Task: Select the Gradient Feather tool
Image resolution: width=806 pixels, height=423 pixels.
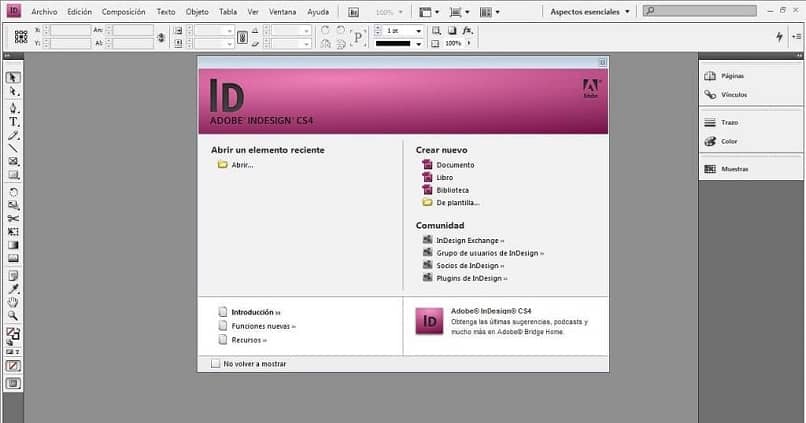Action: [13, 258]
